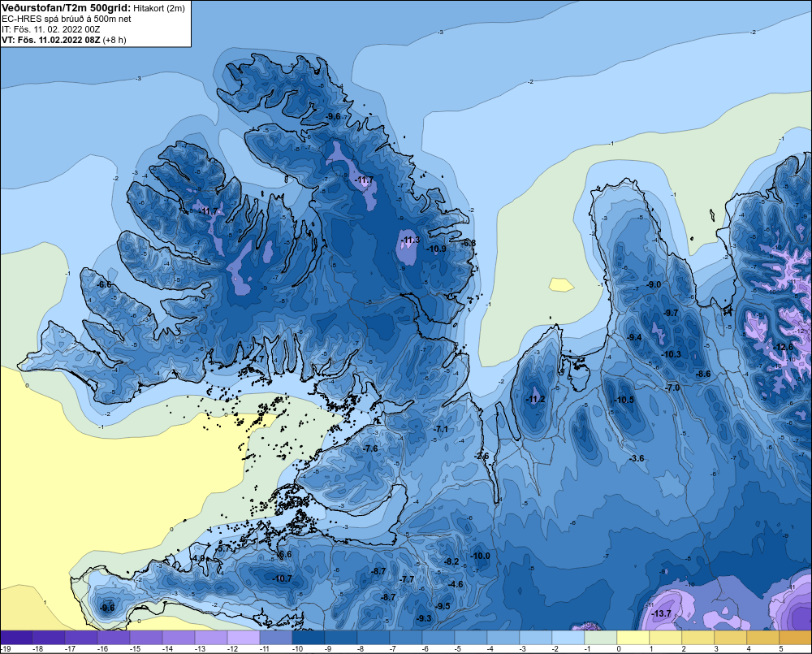The image size is (812, 654).
Task: Click the -7.1 temperature value
Action: (441, 429)
